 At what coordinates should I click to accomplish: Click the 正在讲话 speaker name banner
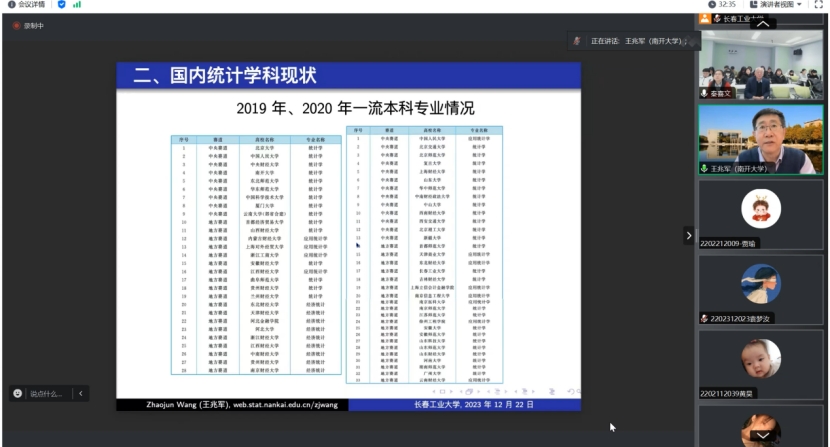tap(627, 41)
